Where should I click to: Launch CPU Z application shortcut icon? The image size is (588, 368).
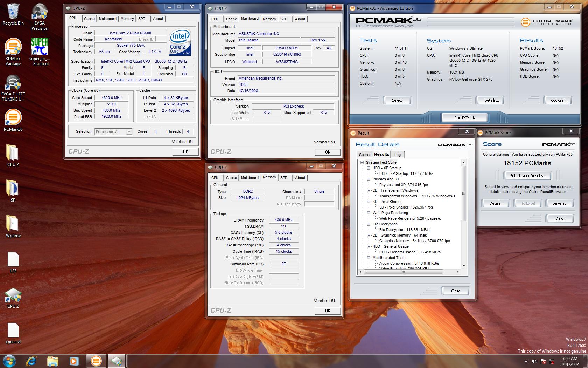pyautogui.click(x=13, y=298)
